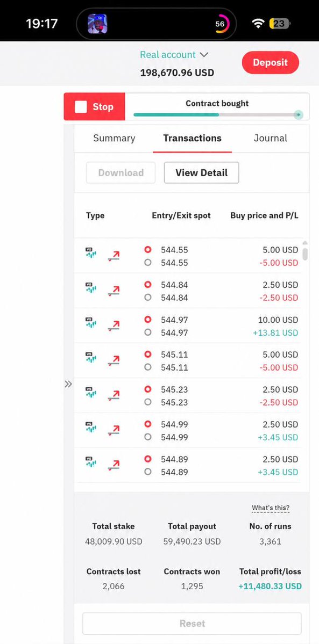Expand the Real account dropdown

174,55
